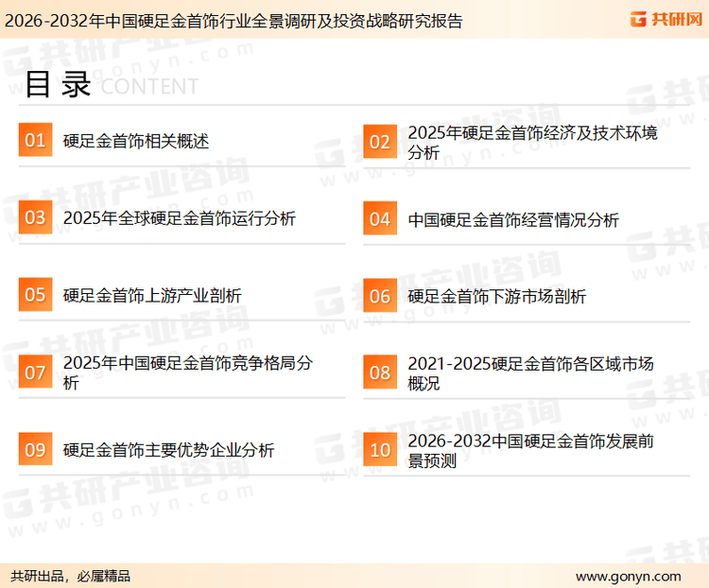Click the 09 chapter number badge
The image size is (709, 588).
click(35, 449)
